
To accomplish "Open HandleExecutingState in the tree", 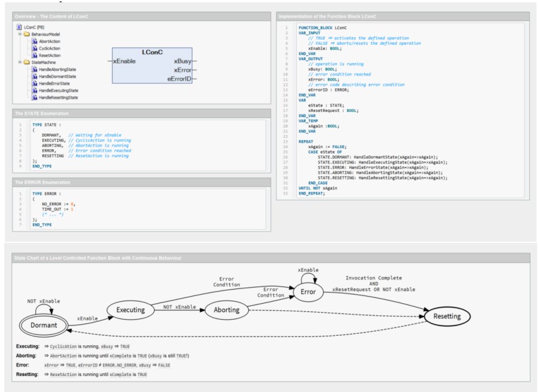I will [x=58, y=91].
